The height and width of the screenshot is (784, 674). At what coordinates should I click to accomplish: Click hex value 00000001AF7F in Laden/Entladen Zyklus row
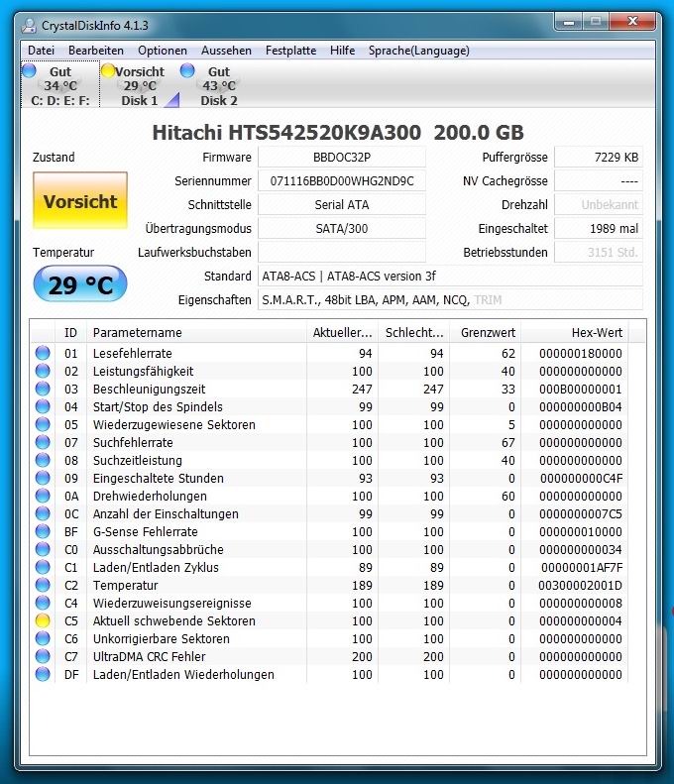pyautogui.click(x=582, y=568)
